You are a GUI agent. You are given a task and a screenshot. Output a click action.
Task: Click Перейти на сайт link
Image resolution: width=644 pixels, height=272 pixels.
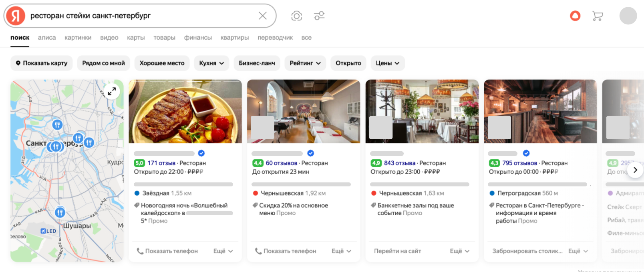tap(397, 251)
